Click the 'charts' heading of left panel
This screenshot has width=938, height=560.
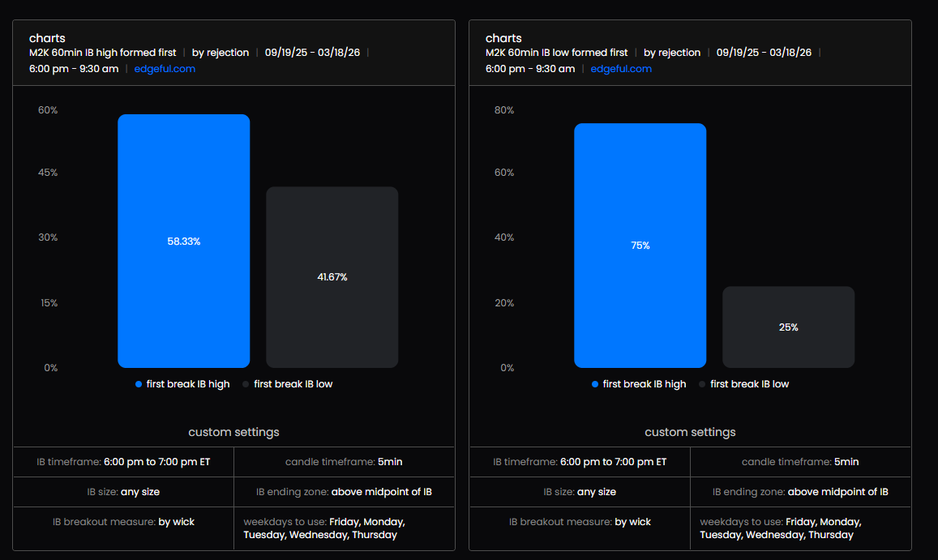click(47, 38)
